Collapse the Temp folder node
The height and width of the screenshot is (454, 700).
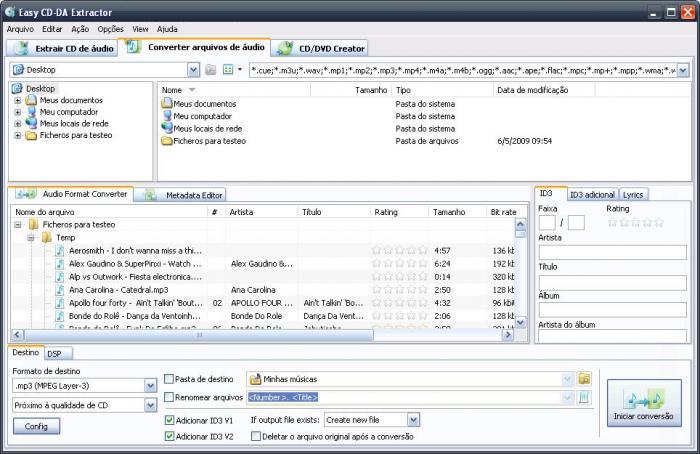(31, 237)
